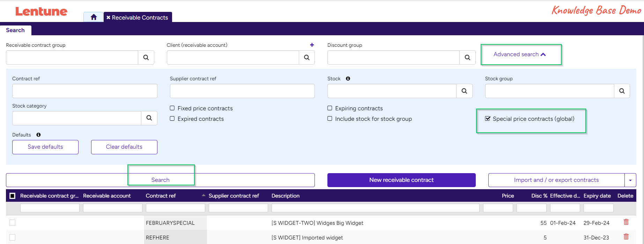Focus the Client receivable account input
Screen dimensions: 644x244
(x=233, y=58)
